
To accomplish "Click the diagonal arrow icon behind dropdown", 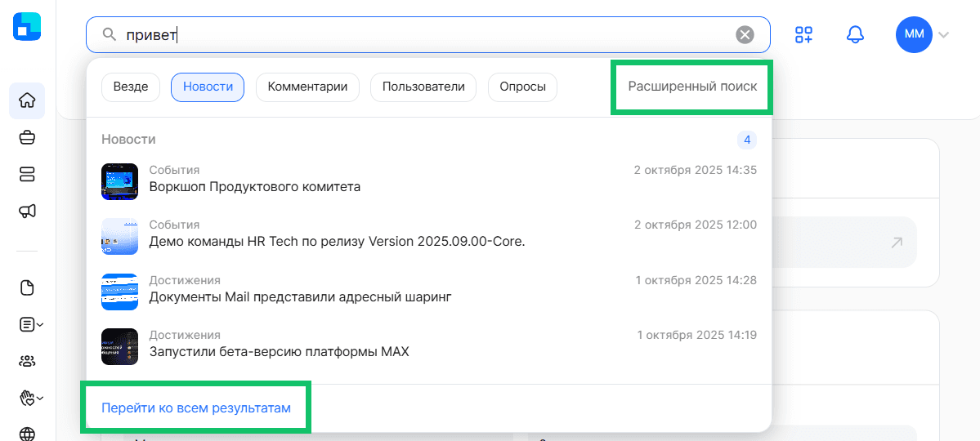I will (x=897, y=243).
